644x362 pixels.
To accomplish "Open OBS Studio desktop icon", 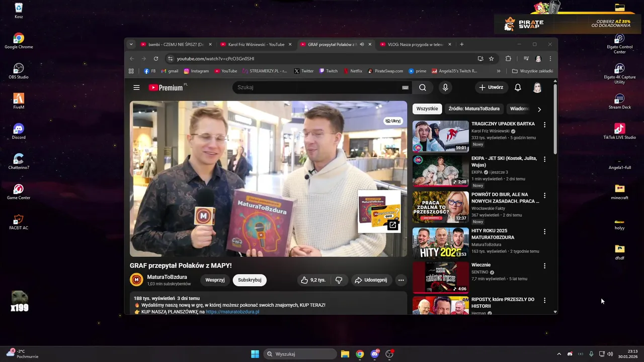I will click(19, 71).
